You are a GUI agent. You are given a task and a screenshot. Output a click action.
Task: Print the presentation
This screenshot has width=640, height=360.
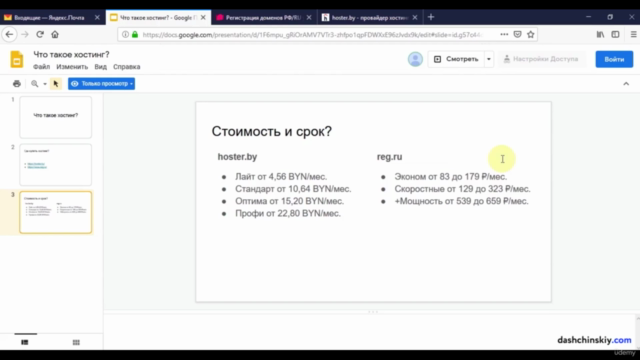(17, 84)
